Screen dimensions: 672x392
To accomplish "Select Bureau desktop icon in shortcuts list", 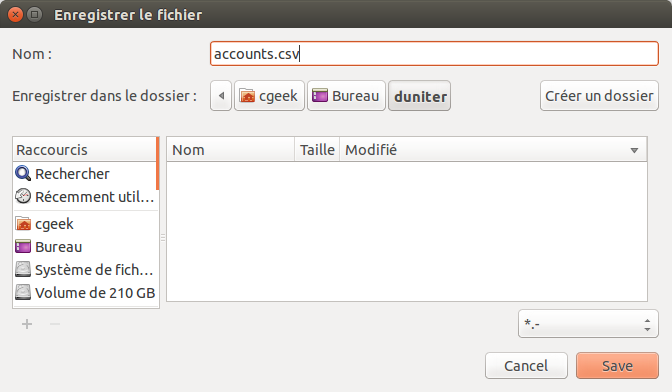I will tap(23, 247).
